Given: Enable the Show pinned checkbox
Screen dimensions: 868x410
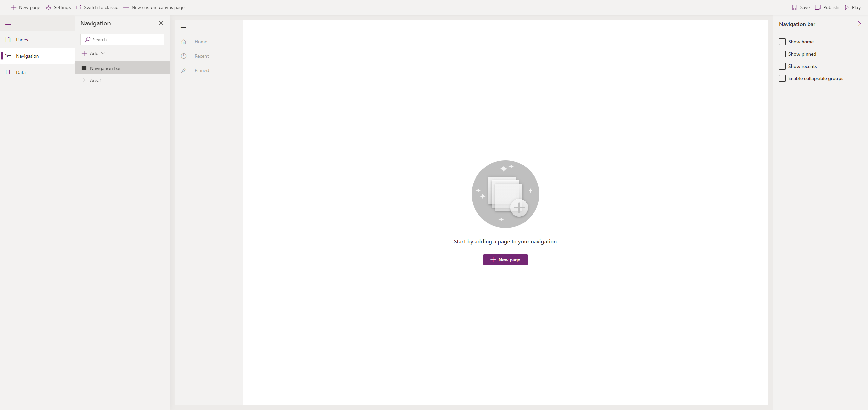Looking at the screenshot, I should coord(782,54).
